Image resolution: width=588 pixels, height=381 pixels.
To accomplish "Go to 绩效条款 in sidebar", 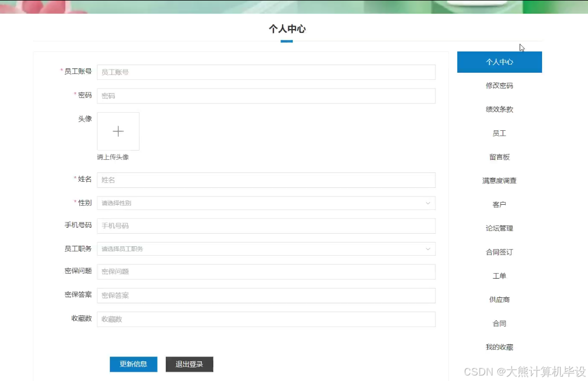I will pos(499,109).
